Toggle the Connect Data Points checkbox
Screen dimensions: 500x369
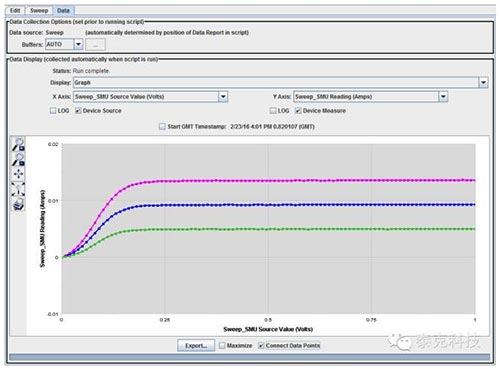(261, 346)
